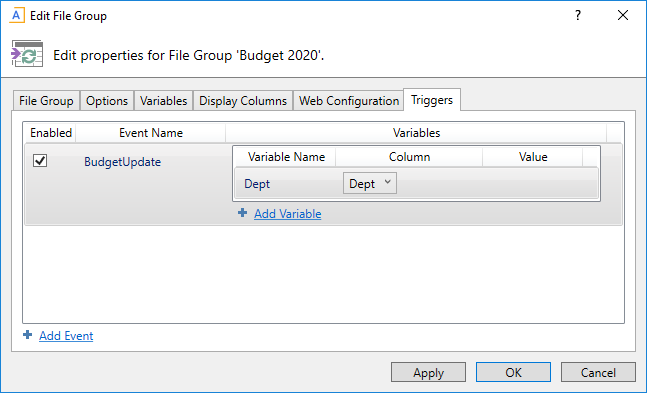Uncheck the Enabled box for BudgetUpdate
647x393 pixels.
tap(40, 161)
